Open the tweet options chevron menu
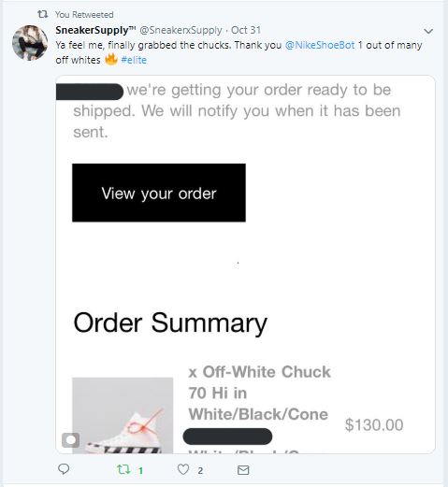 click(x=428, y=31)
